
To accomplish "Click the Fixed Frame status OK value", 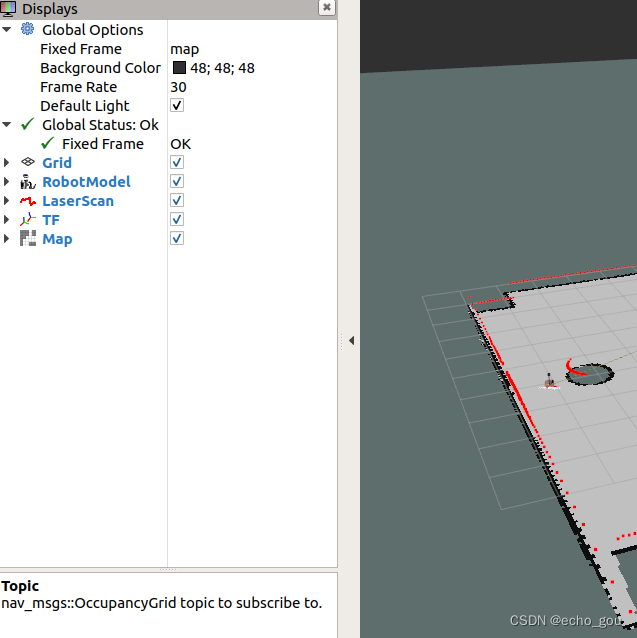I will coord(180,144).
